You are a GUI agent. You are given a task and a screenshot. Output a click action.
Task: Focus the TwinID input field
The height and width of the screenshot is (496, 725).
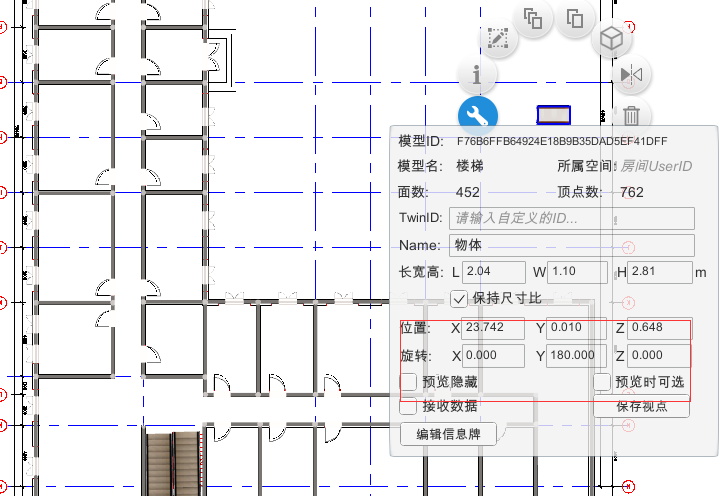571,218
